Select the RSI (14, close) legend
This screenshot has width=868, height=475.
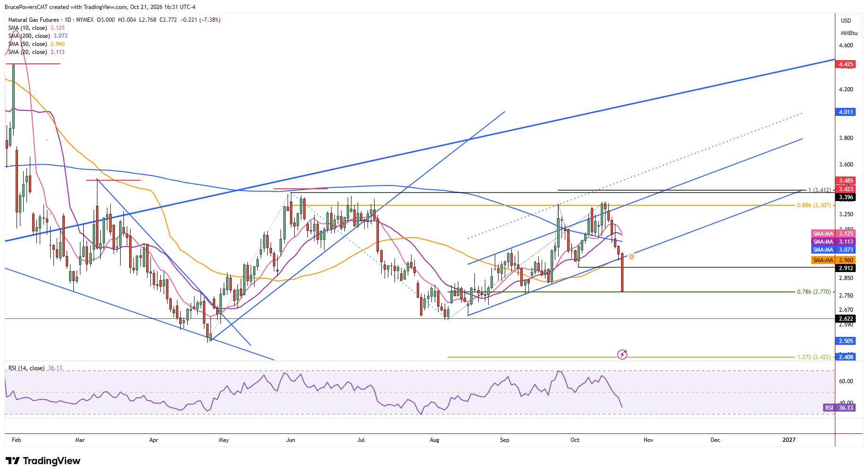click(26, 368)
